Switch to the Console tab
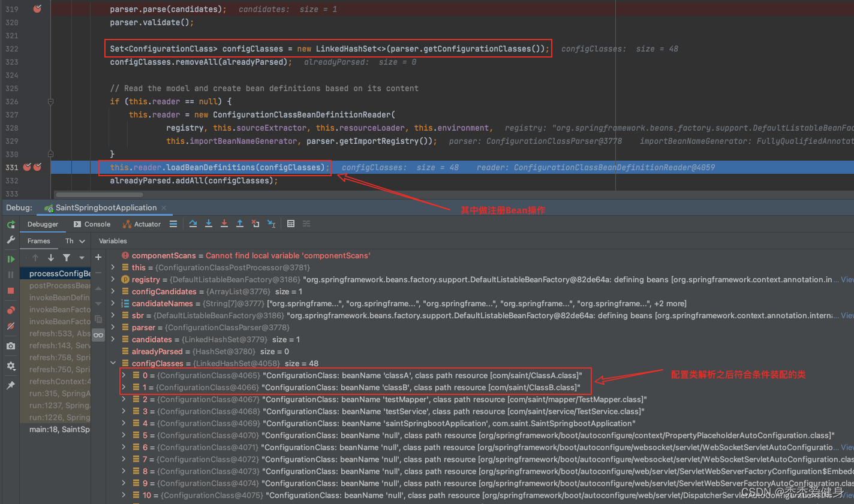 (x=92, y=224)
